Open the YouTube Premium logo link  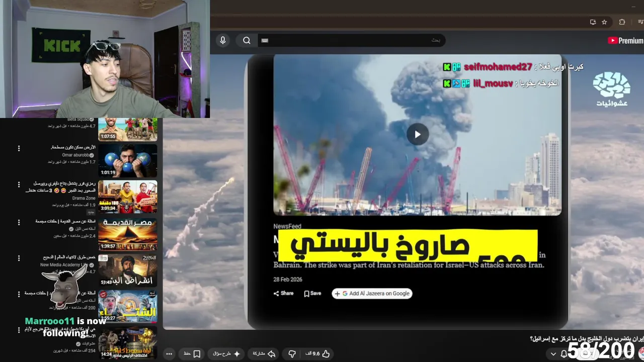[x=625, y=41]
